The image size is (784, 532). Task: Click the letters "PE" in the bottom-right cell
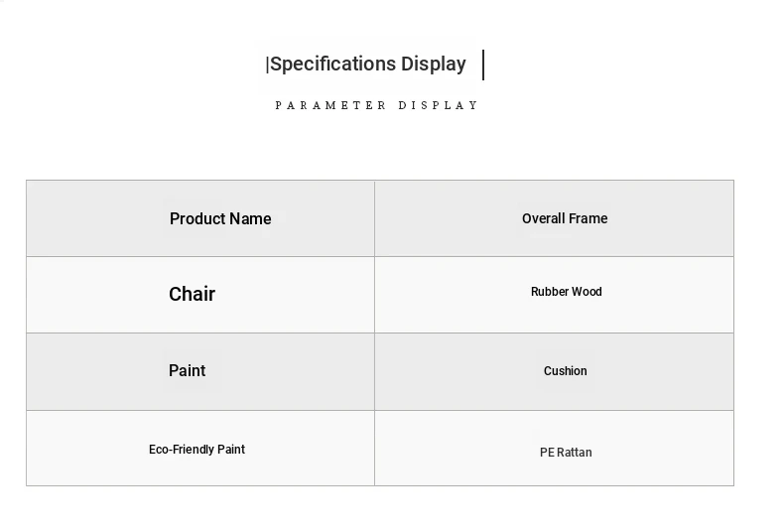coord(547,453)
